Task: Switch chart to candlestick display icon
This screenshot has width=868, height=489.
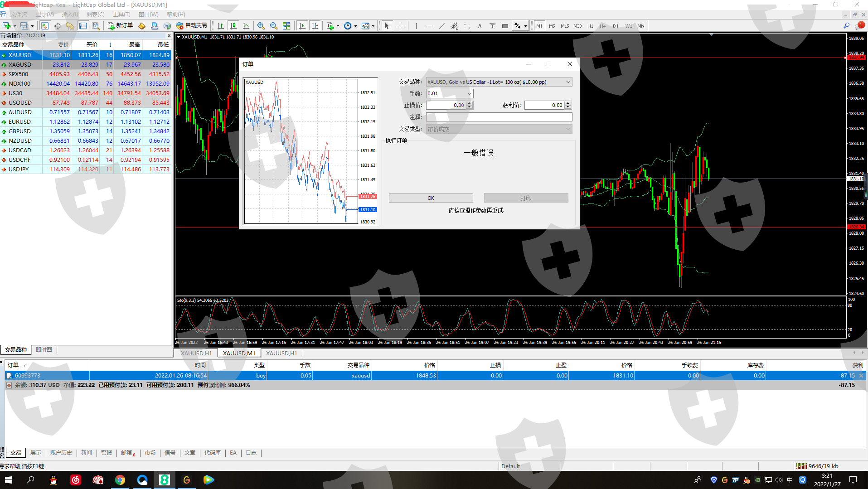Action: 233,26
